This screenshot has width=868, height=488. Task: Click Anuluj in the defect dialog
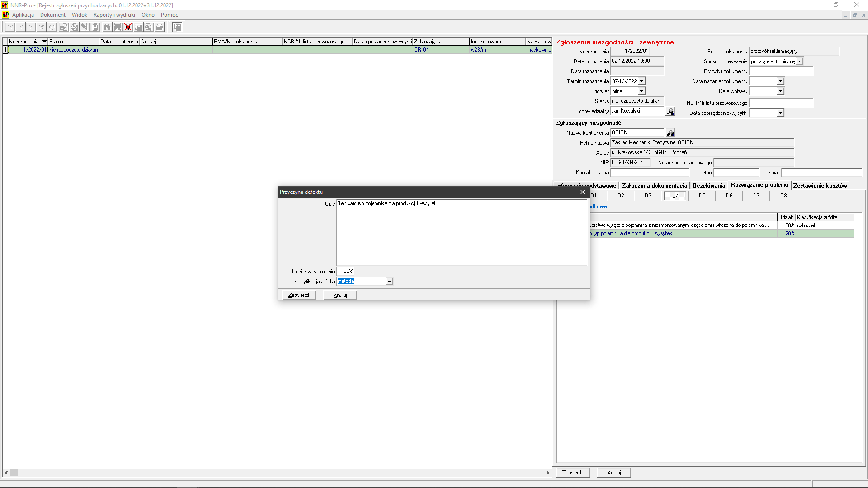point(340,295)
